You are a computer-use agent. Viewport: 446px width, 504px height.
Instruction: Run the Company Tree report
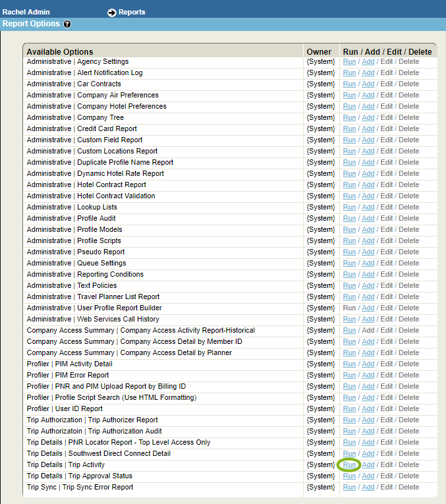pos(349,118)
